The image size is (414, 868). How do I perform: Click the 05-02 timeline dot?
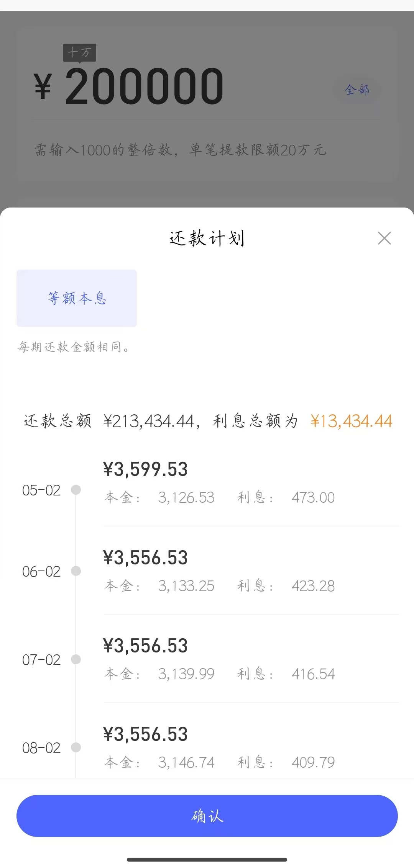click(x=76, y=490)
